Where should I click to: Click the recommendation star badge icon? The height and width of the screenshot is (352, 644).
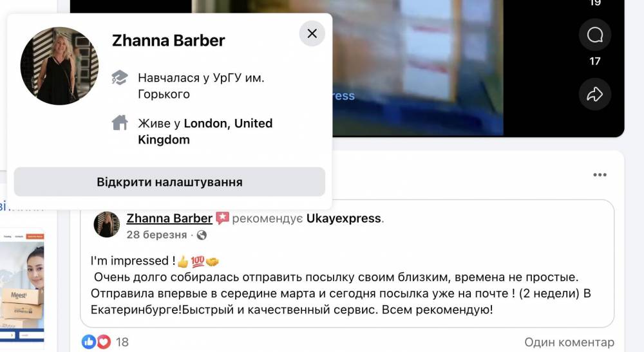pos(222,218)
